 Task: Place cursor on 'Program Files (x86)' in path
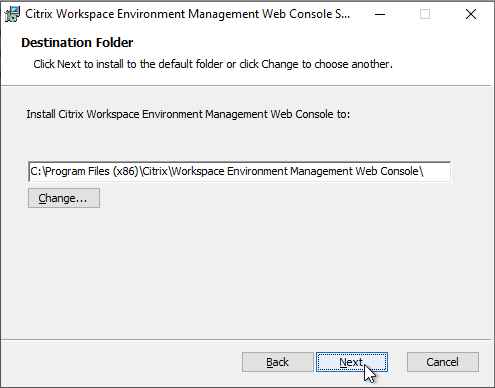pos(92,171)
